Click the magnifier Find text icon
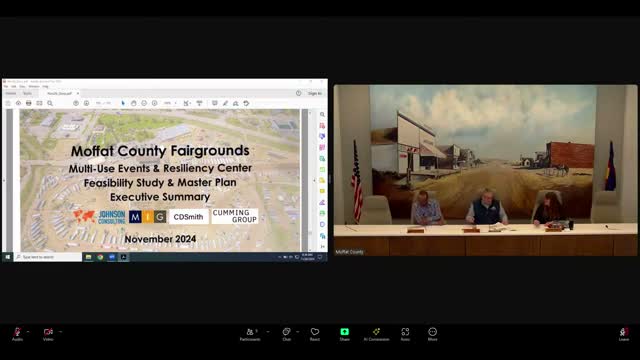 point(50,103)
